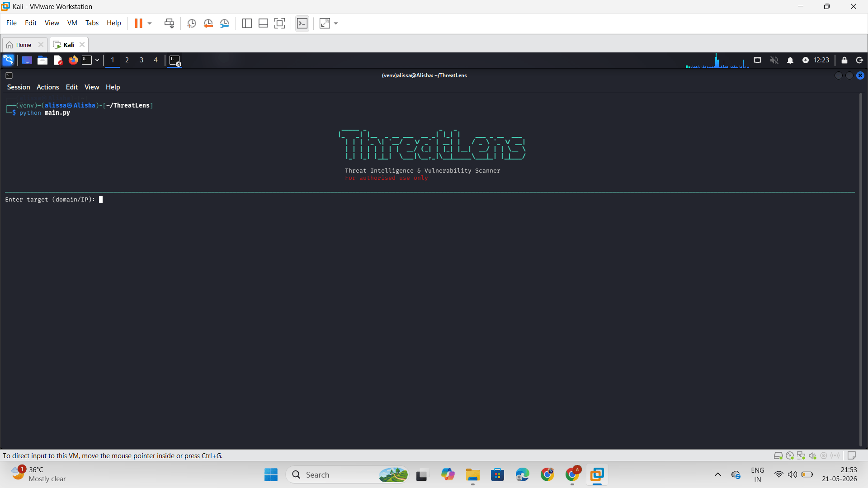Open the VMware View menu
The image size is (868, 488).
52,23
